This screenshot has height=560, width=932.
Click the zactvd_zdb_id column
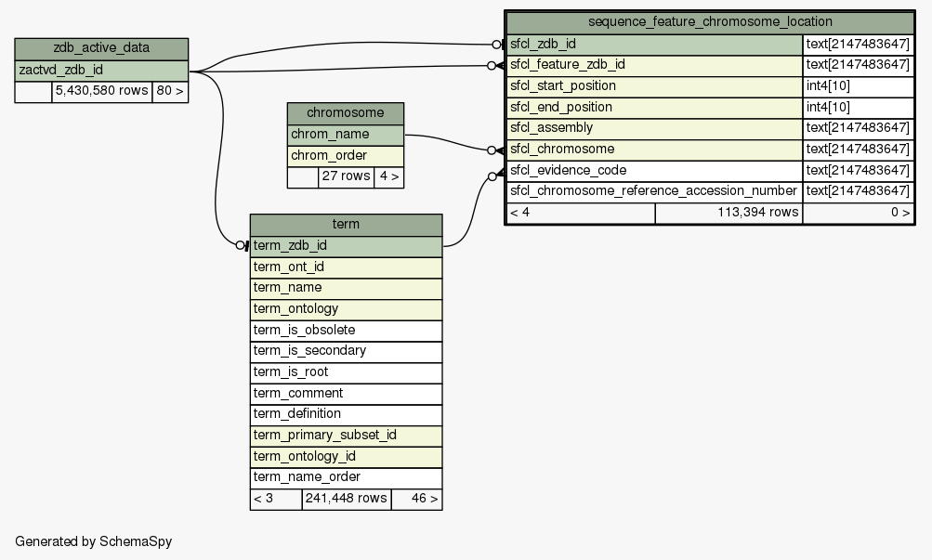(101, 70)
